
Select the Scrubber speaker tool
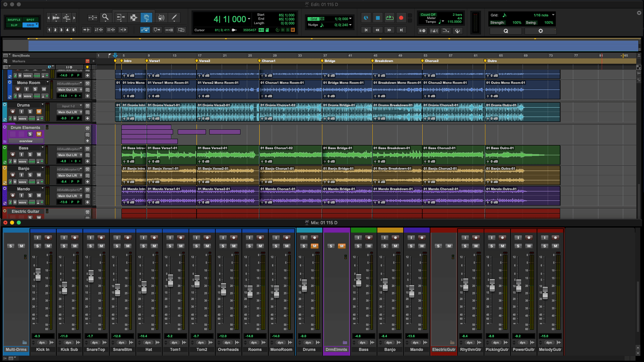click(161, 18)
